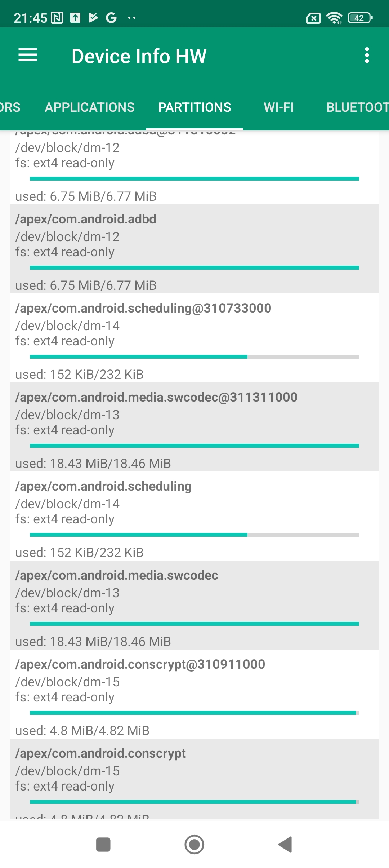This screenshot has height=868, width=389.
Task: Tap the Android back navigation button
Action: (285, 845)
